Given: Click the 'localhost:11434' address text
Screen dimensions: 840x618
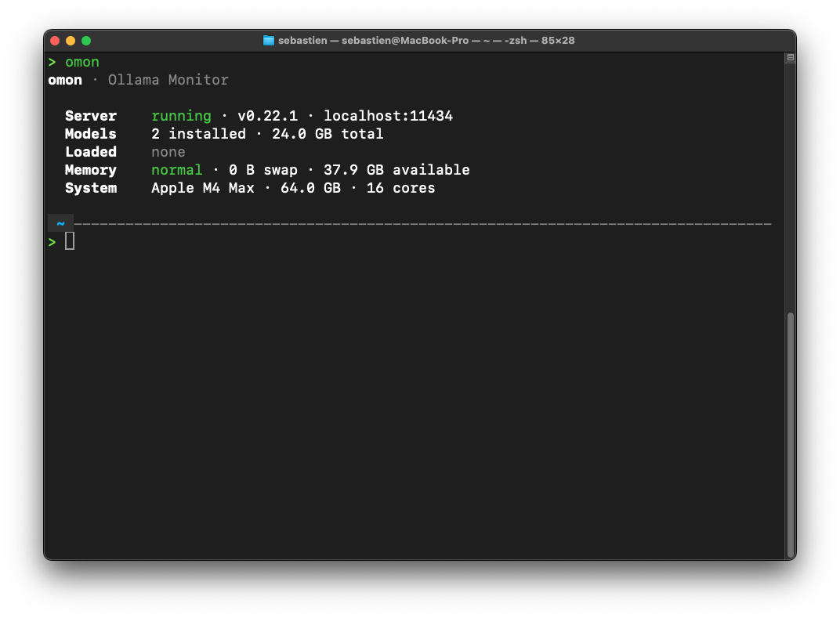Looking at the screenshot, I should pos(388,116).
